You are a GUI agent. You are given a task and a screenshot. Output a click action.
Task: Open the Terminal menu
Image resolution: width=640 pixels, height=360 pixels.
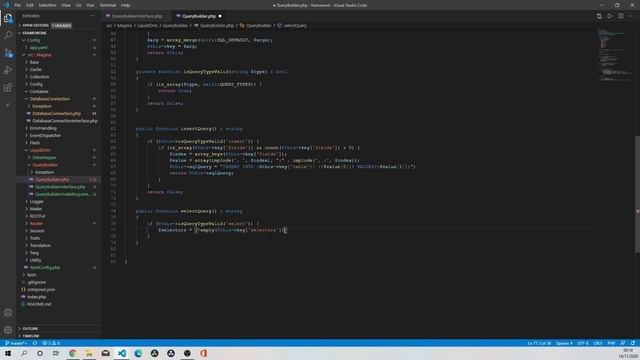point(108,5)
